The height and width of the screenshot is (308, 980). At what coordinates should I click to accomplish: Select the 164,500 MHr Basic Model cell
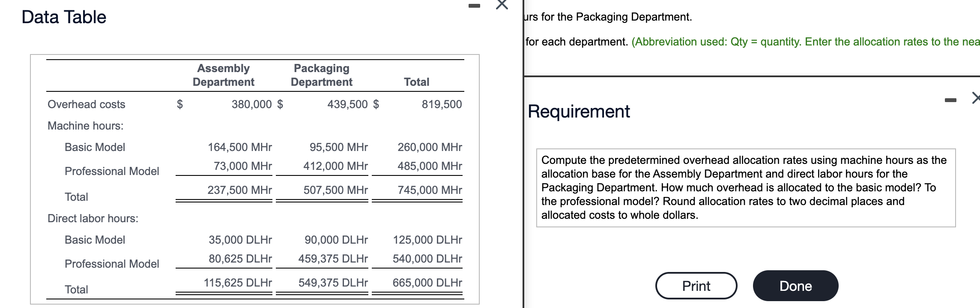coord(240,147)
